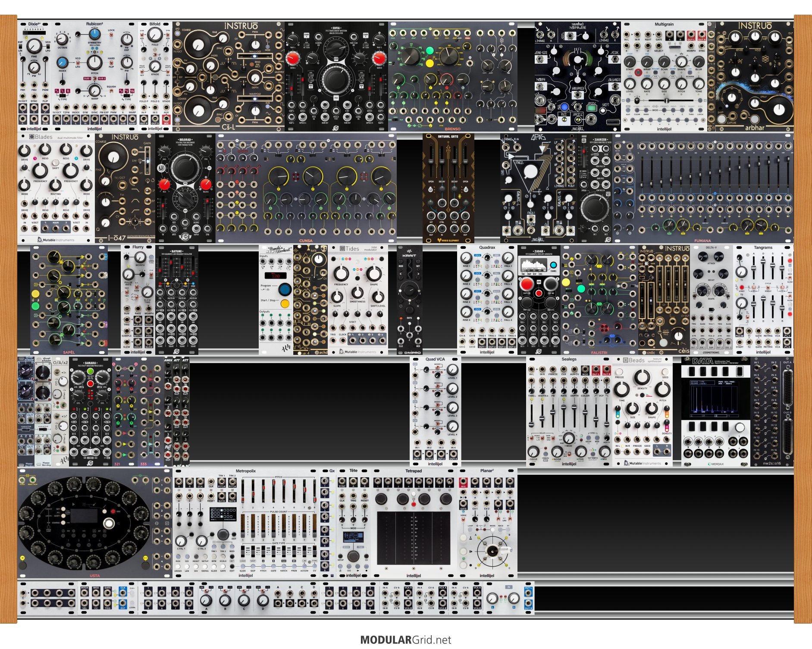Viewport: 812px width, 649px height.
Task: Click the joystick on Planar²
Action: [x=492, y=552]
